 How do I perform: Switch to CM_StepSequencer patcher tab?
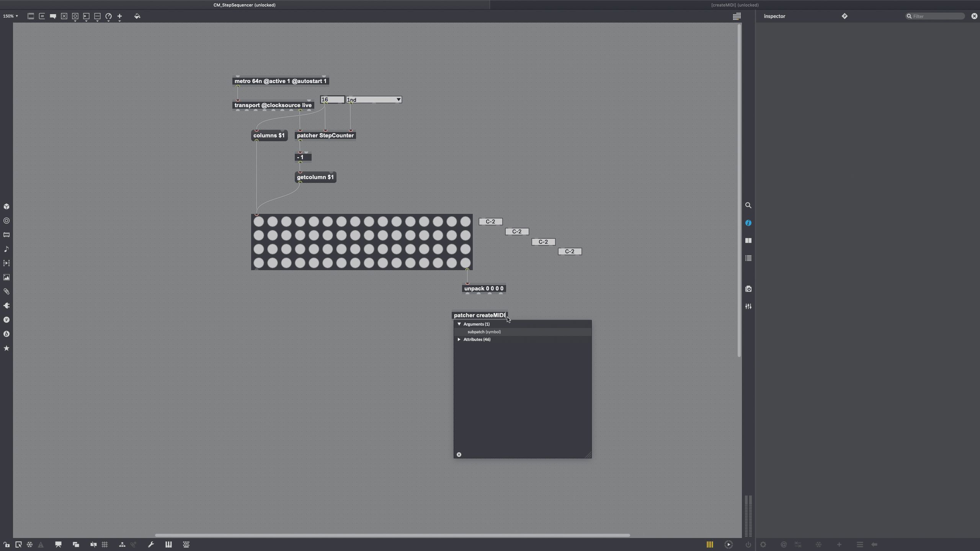coord(244,5)
